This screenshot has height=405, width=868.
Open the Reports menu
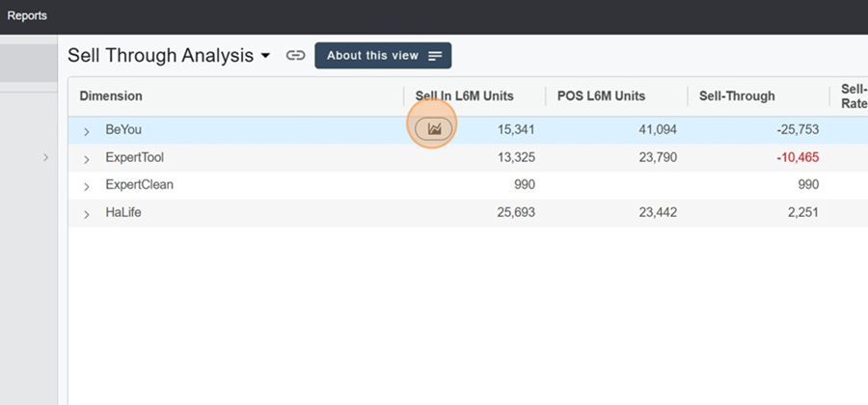click(27, 16)
